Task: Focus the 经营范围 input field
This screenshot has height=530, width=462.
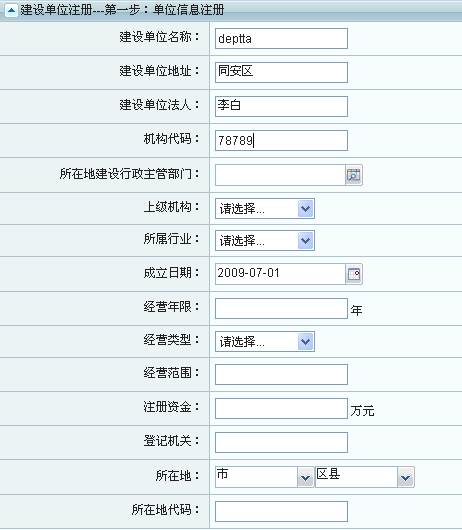Action: point(281,375)
